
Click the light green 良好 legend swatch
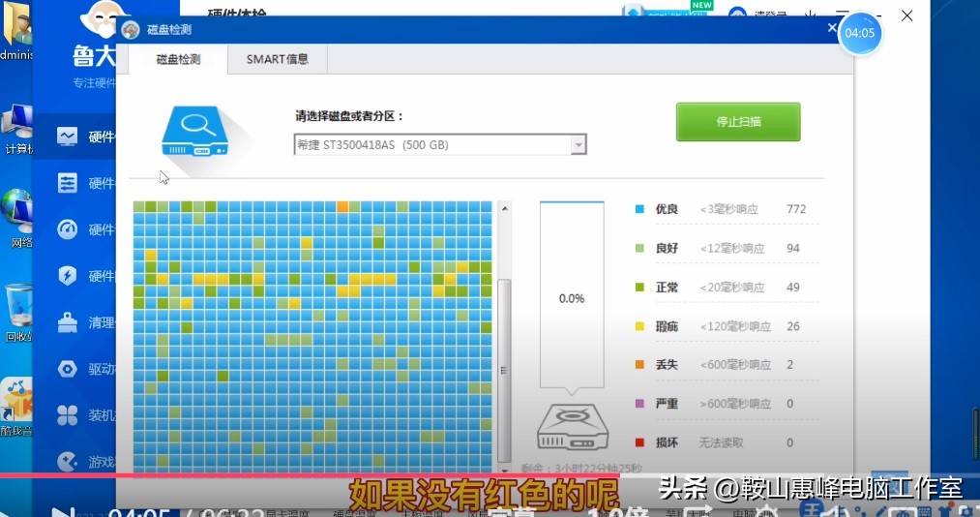coord(639,248)
